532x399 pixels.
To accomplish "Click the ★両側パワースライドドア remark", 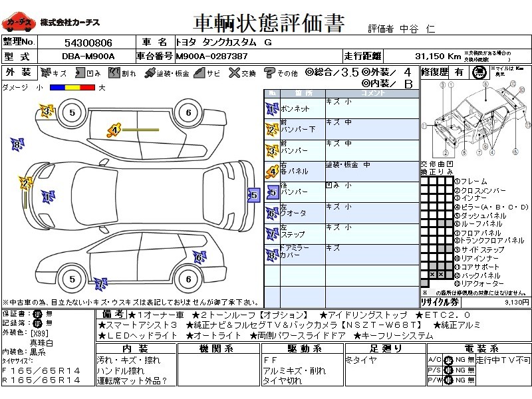I will click(x=298, y=336).
